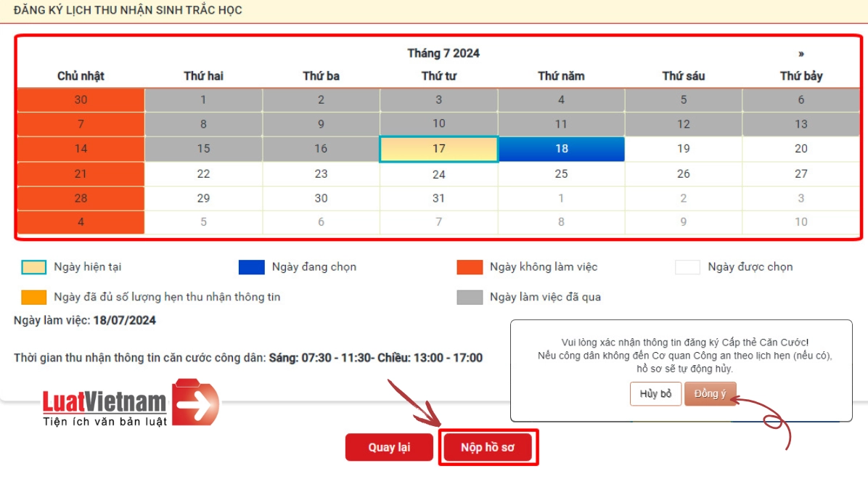Click non-working Sunday date 21
This screenshot has height=487, width=868.
pyautogui.click(x=81, y=173)
